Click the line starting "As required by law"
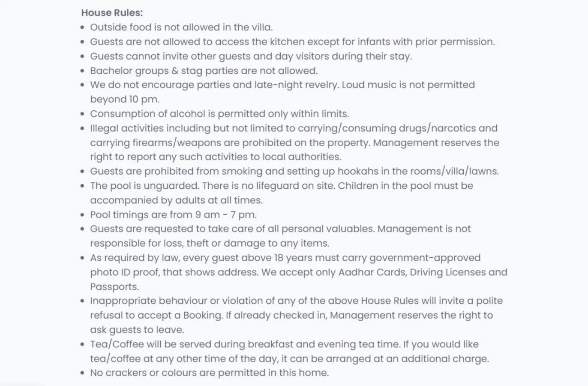The image size is (588, 386). coord(285,258)
